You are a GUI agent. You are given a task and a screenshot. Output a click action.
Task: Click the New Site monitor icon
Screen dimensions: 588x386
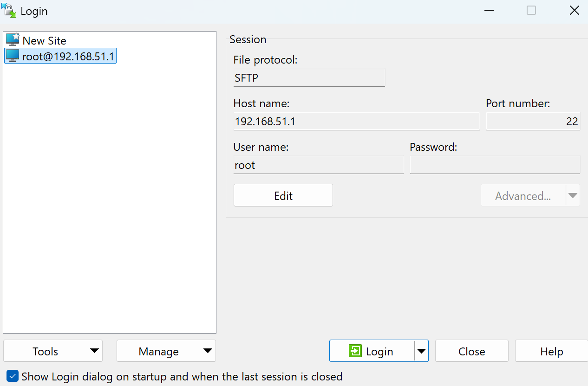13,40
